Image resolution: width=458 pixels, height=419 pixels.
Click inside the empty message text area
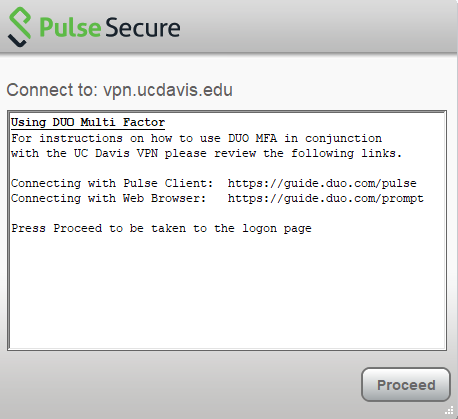[227, 290]
